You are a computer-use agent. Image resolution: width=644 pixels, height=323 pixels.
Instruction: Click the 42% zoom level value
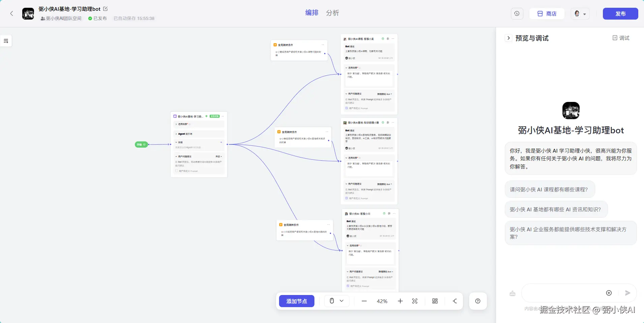point(382,301)
